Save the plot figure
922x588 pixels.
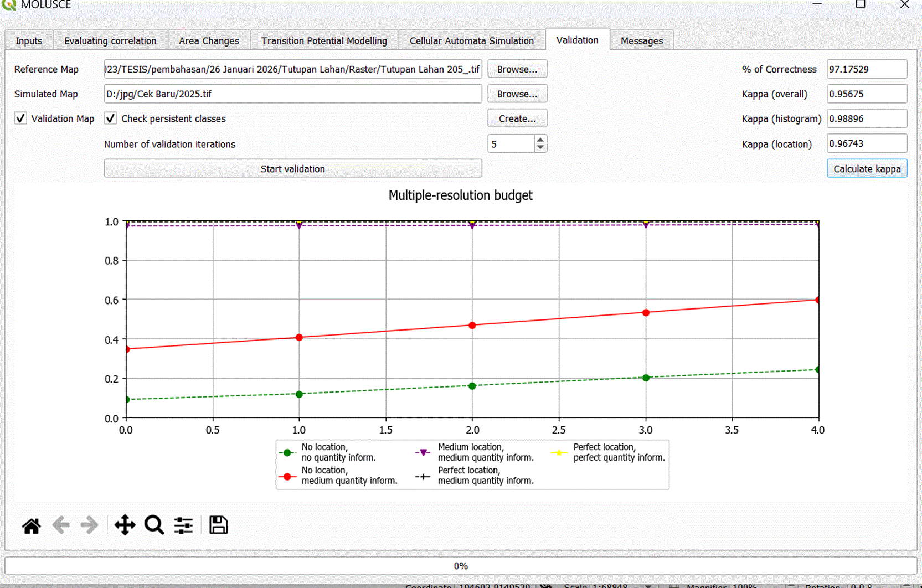click(x=218, y=525)
